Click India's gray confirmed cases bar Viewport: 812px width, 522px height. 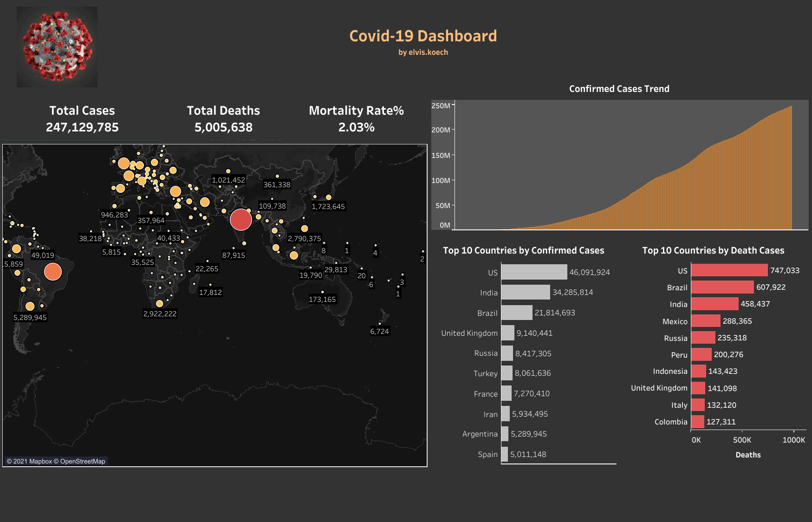coord(525,292)
